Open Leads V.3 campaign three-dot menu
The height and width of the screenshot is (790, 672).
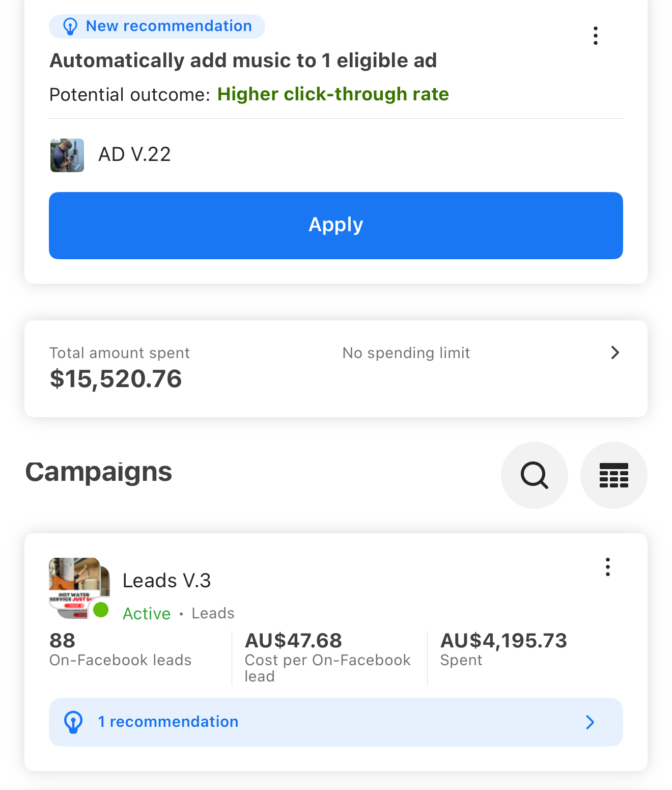[607, 567]
